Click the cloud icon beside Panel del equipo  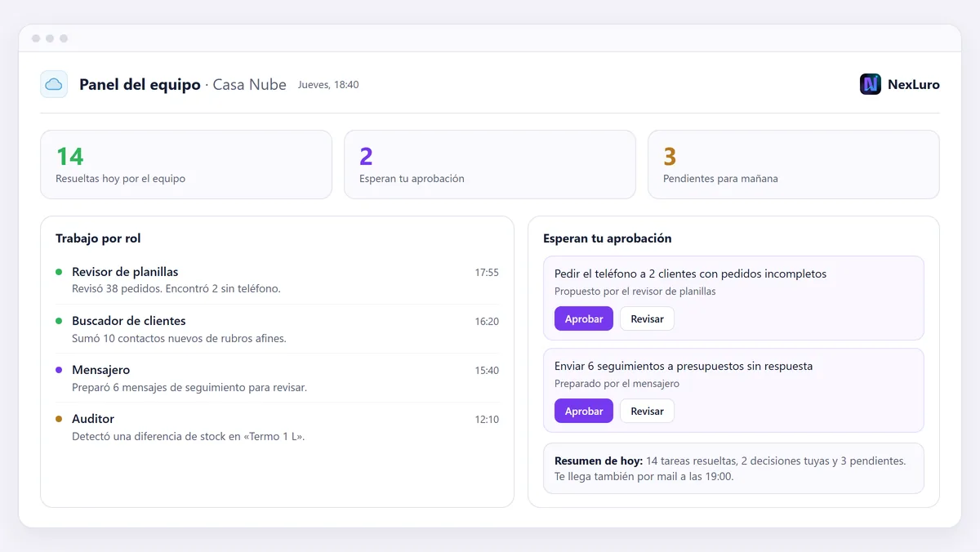(54, 84)
